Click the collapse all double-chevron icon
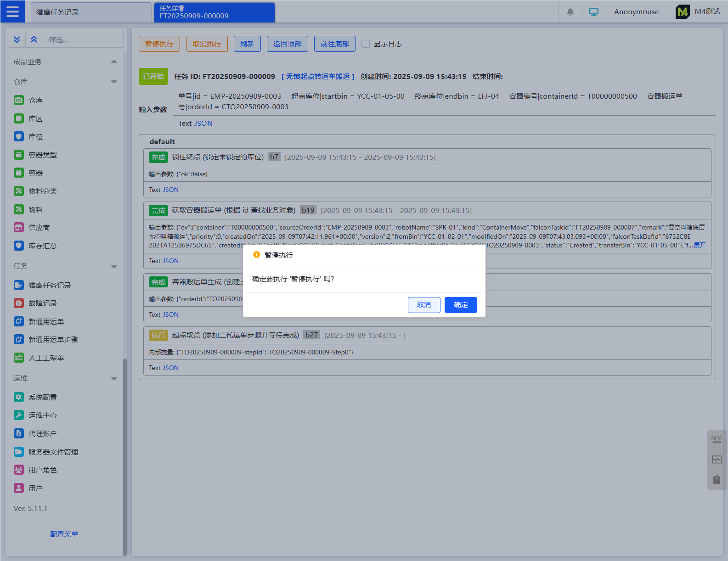This screenshot has width=728, height=561. 34,39
